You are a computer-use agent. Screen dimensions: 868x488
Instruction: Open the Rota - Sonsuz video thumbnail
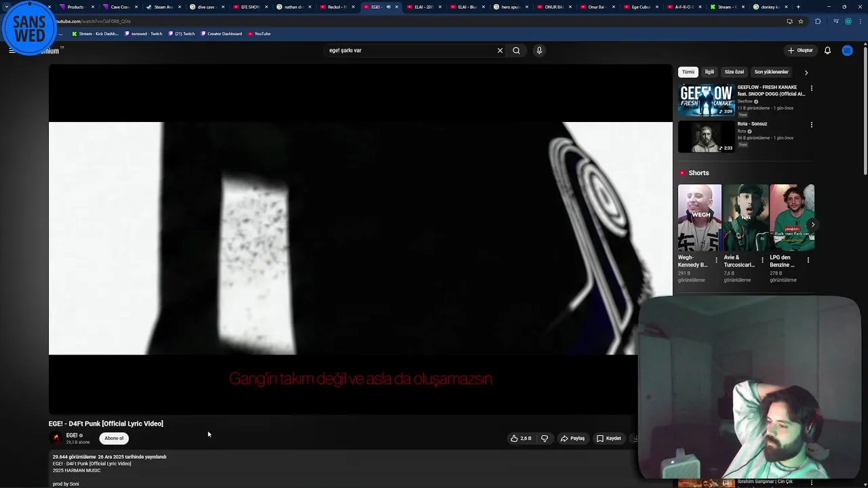706,137
